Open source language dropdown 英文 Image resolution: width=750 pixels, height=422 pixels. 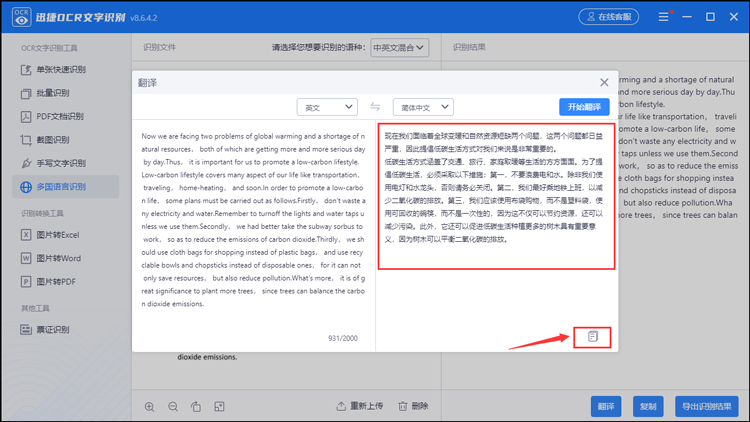[x=327, y=107]
